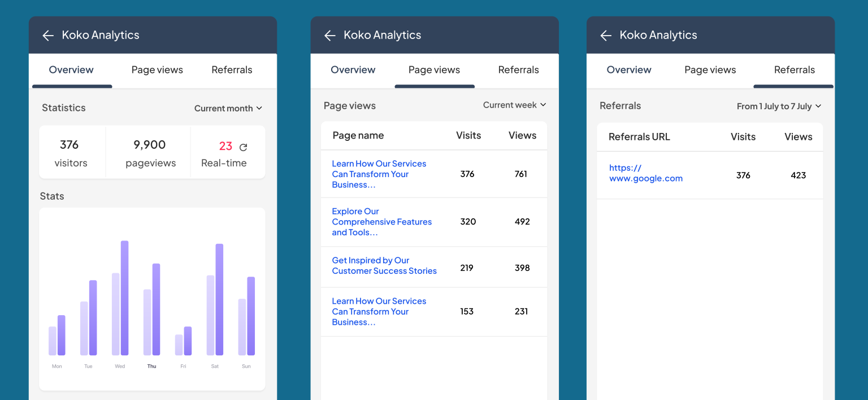Switch to the Page views tab on Overview screen
Screen dimensions: 868x400
click(157, 70)
